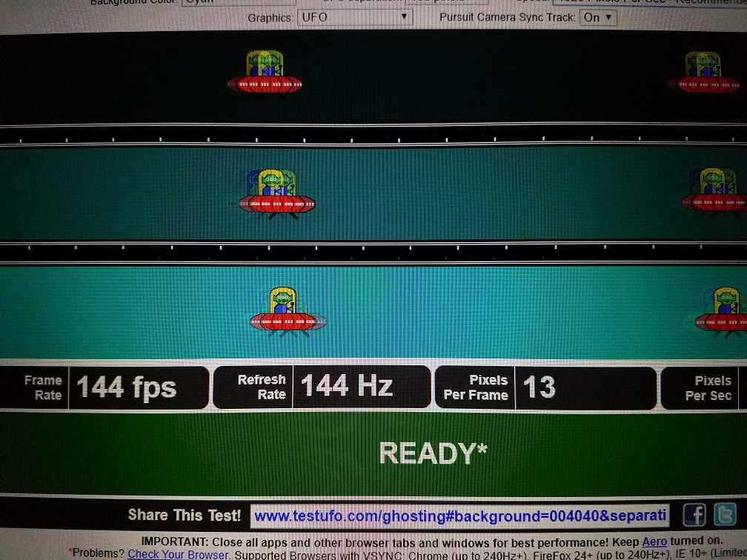This screenshot has width=747, height=560.
Task: Select the testufo.com share URL field
Action: [x=459, y=516]
